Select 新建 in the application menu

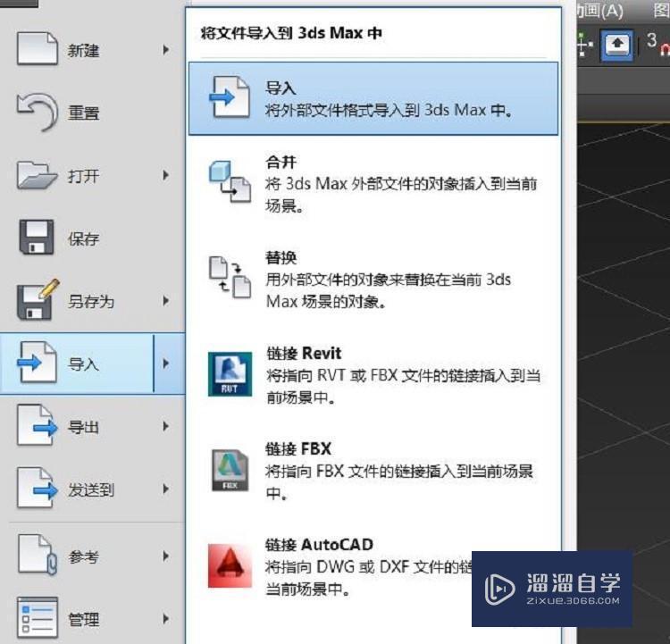[83, 50]
